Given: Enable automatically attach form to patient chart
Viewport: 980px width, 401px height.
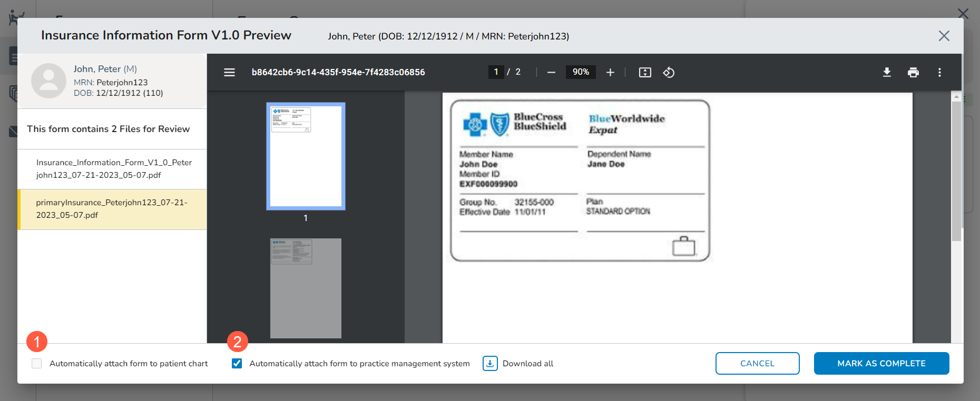Looking at the screenshot, I should (x=37, y=364).
